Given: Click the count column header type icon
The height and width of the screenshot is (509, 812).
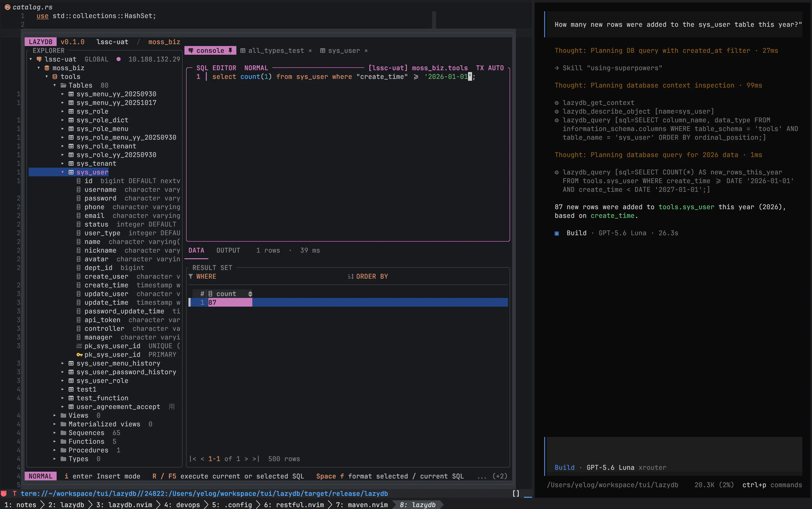Looking at the screenshot, I should point(211,294).
